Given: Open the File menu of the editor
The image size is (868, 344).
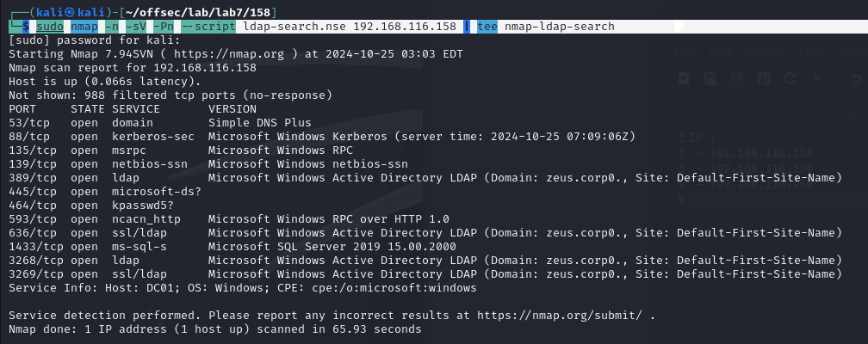Looking at the screenshot, I should [685, 51].
